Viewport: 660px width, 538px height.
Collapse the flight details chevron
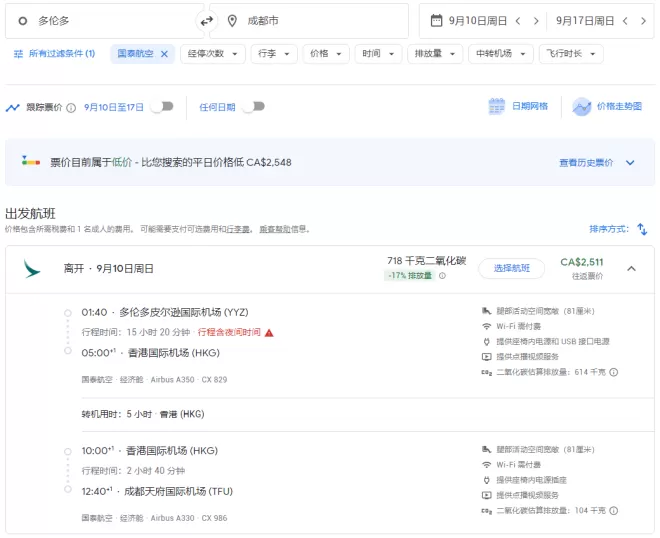[631, 269]
